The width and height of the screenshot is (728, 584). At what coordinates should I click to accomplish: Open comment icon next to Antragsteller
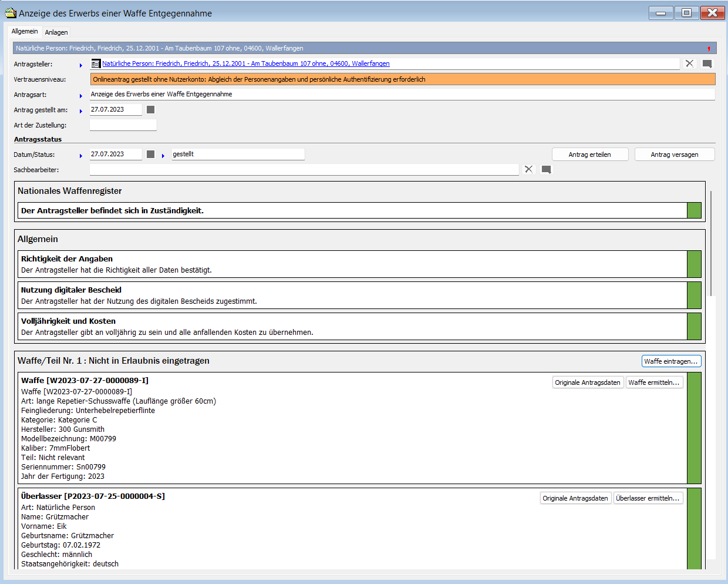pyautogui.click(x=707, y=63)
